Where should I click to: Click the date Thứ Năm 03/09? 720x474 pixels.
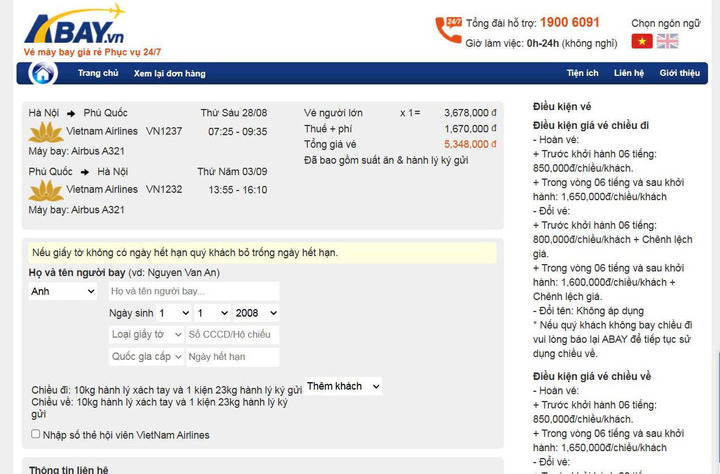[x=232, y=172]
